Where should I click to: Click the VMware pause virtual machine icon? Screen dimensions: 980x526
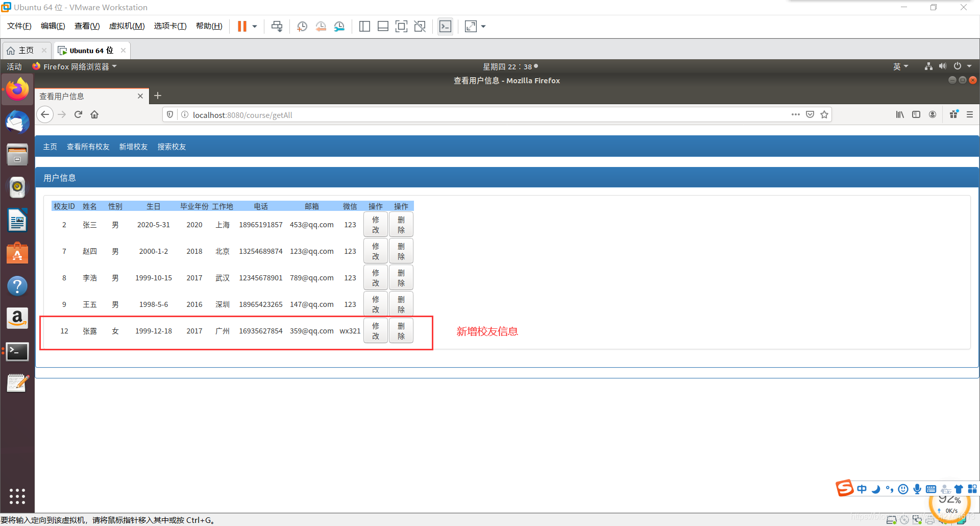point(242,27)
